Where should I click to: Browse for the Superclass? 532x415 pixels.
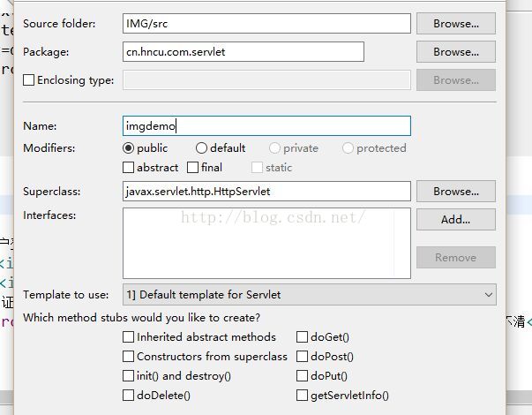pos(456,192)
